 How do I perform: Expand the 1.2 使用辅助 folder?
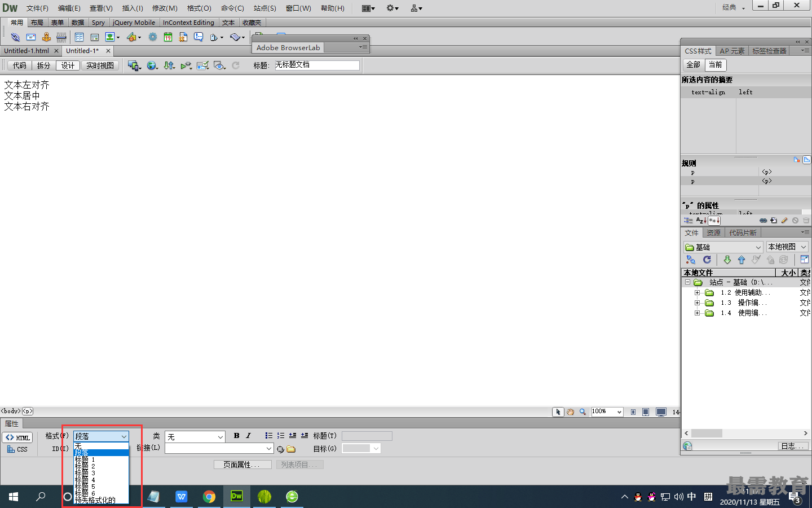[x=697, y=292]
